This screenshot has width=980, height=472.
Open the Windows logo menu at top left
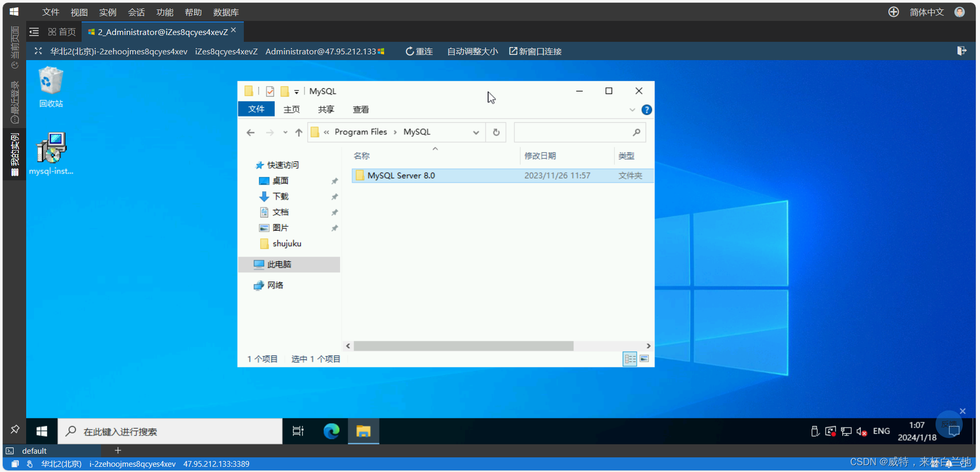click(14, 11)
